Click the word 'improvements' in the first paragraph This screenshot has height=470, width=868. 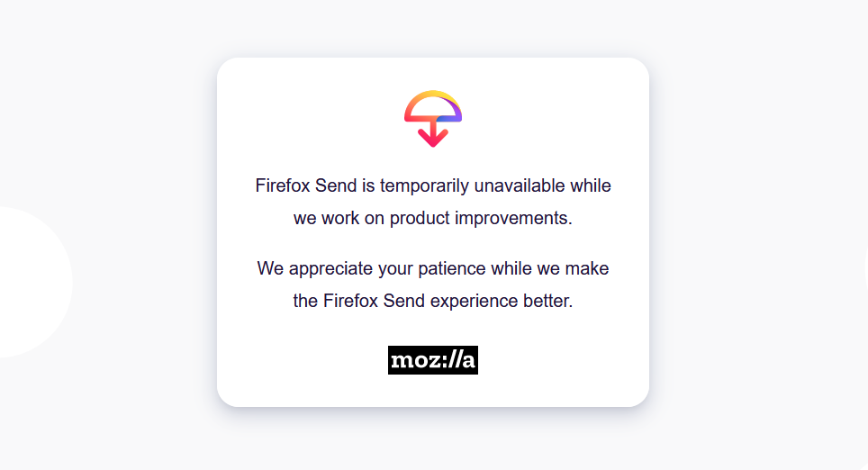click(511, 219)
